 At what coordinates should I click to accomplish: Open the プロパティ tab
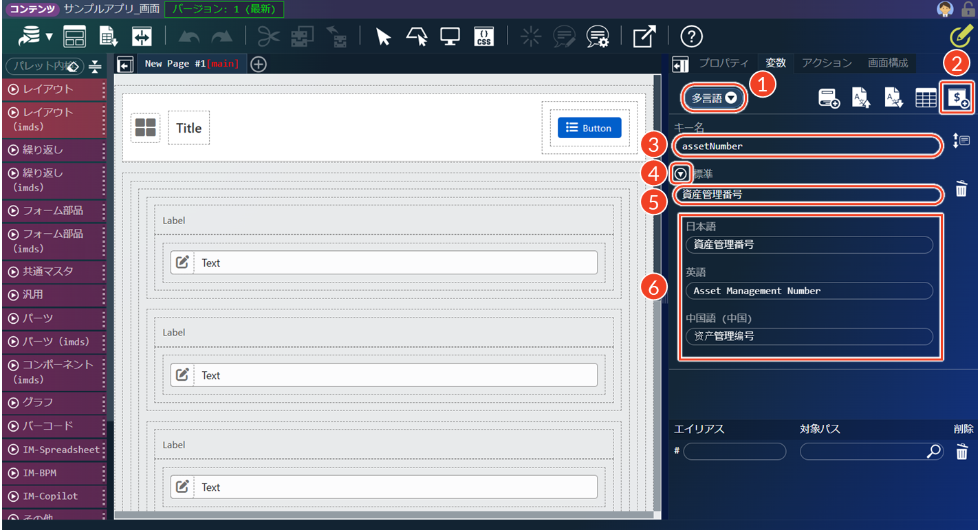coord(723,63)
